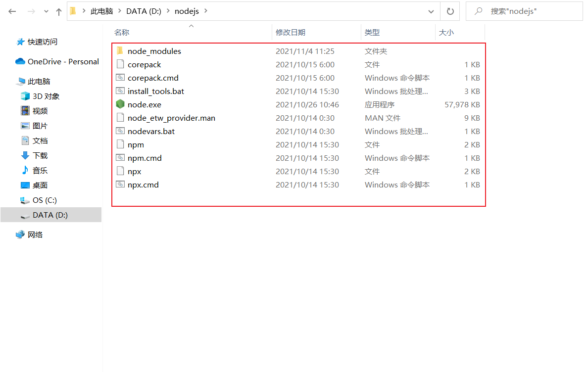
Task: Click the green node.exe hexagon icon
Action: [120, 104]
